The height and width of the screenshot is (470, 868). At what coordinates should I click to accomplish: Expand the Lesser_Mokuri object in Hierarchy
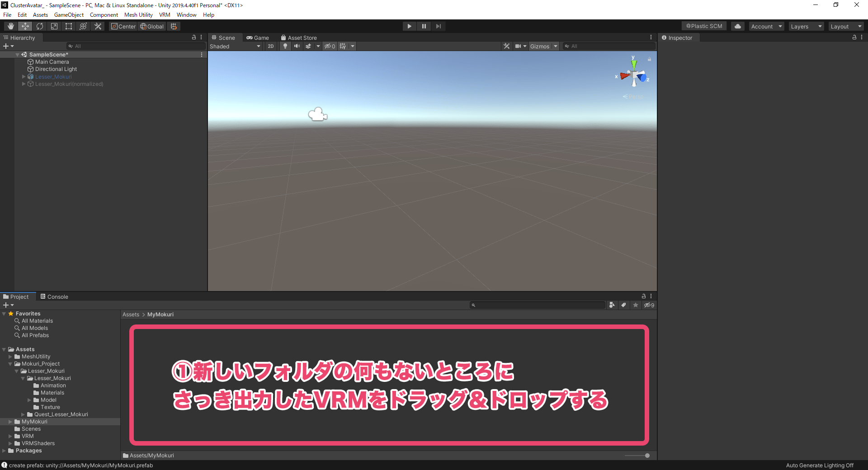point(24,76)
